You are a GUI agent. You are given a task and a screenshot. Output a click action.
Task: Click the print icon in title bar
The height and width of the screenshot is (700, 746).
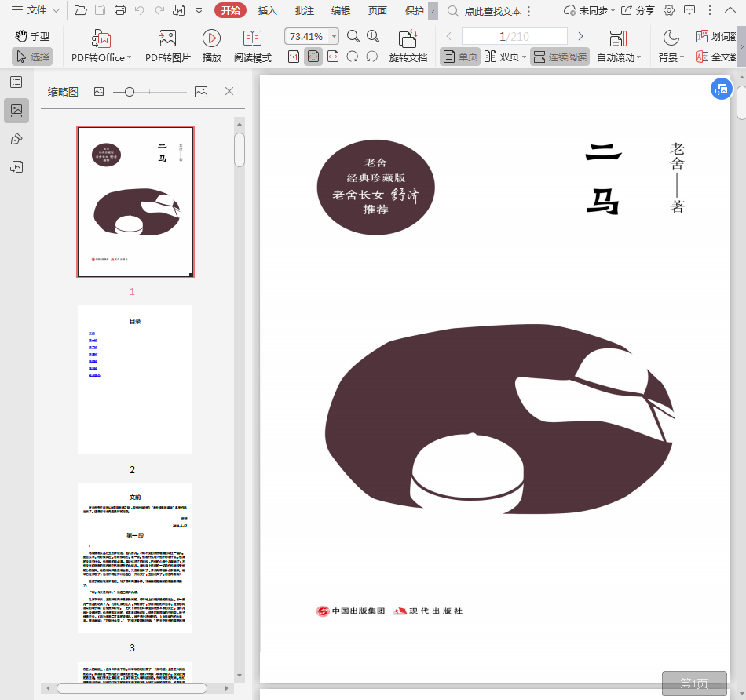click(x=120, y=10)
